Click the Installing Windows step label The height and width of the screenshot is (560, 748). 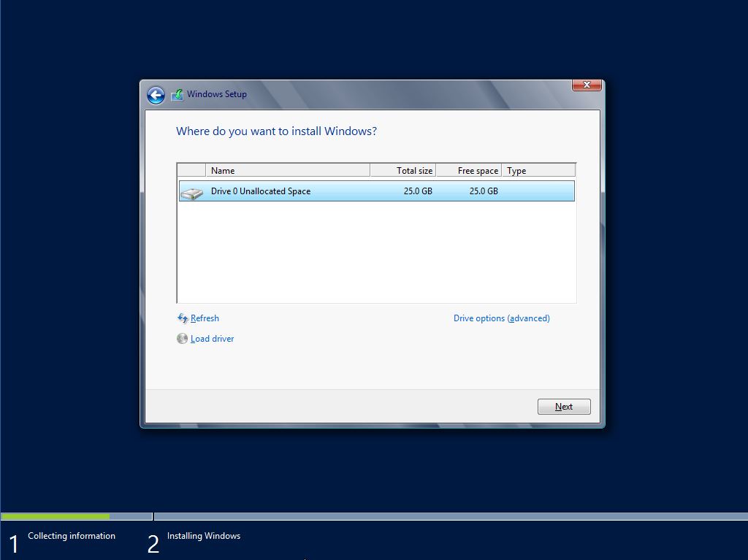204,536
